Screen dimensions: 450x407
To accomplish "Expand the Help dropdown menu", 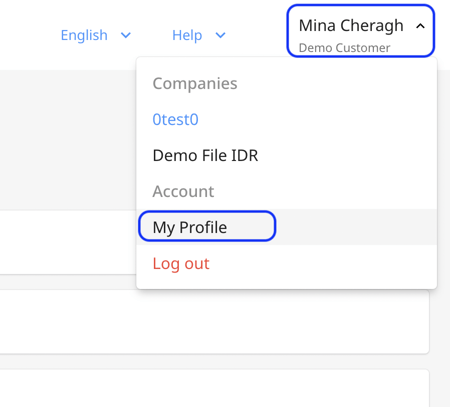I will coord(199,35).
